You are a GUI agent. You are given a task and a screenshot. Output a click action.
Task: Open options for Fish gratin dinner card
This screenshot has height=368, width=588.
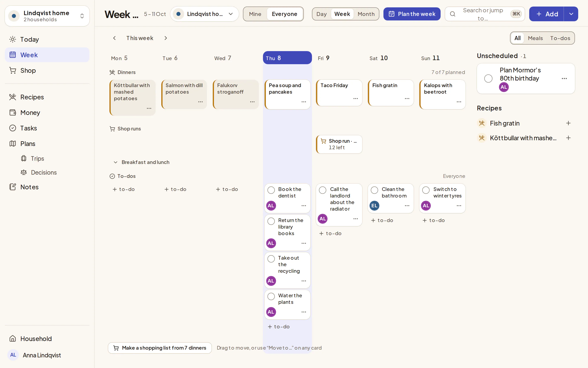point(407,99)
